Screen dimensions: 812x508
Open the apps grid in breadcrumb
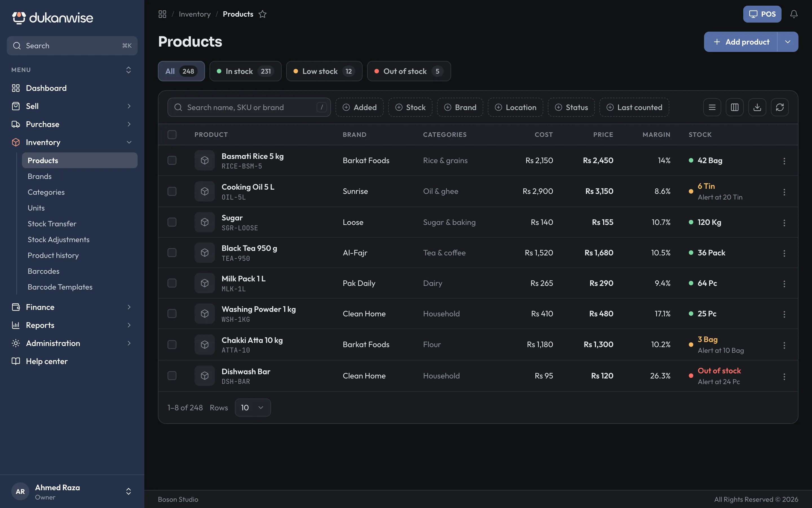coord(162,14)
